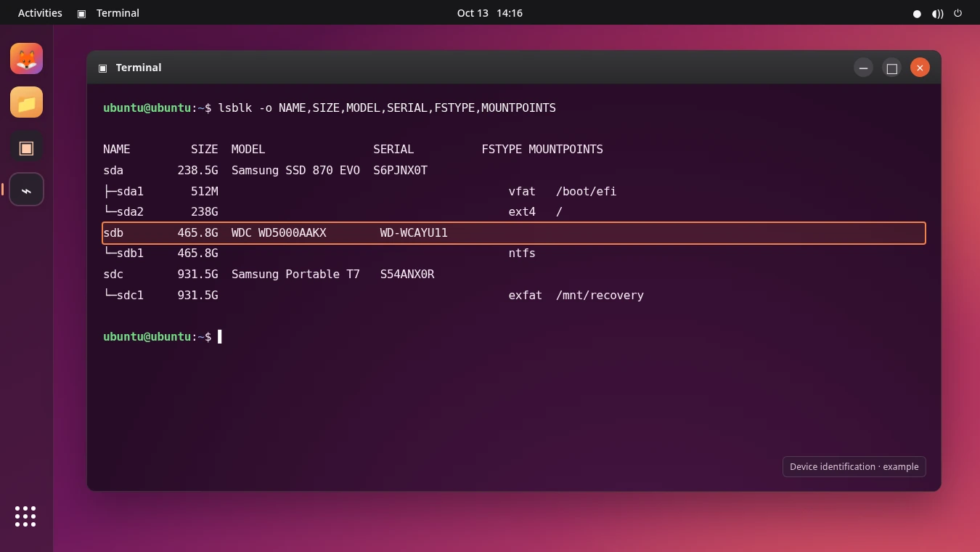This screenshot has width=980, height=552.
Task: Click the '512M' size value
Action: (205, 191)
